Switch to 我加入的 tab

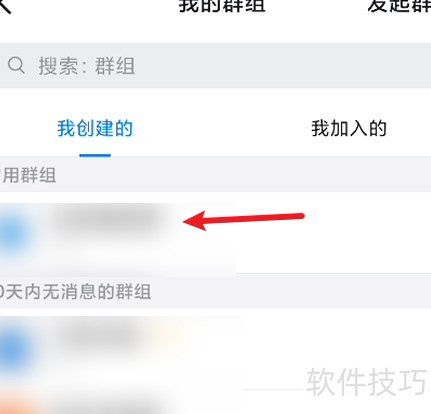[x=349, y=128]
